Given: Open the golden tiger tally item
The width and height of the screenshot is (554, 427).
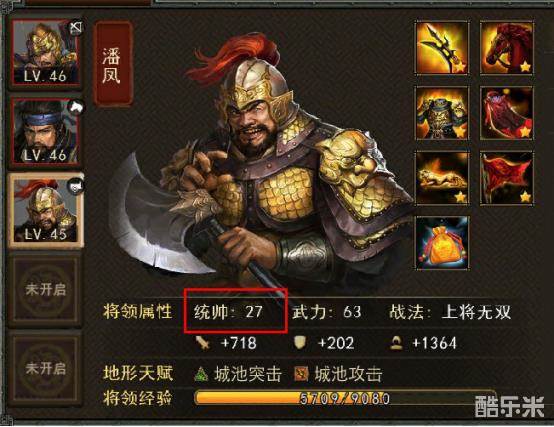Looking at the screenshot, I should [x=442, y=178].
